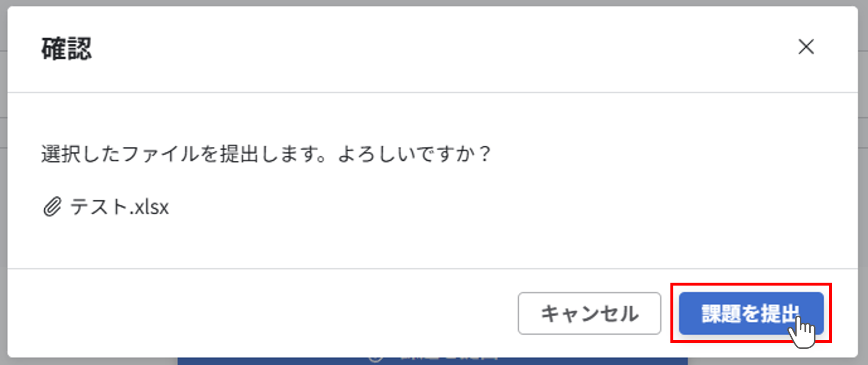Click the divider line above the footer buttons

[x=433, y=269]
